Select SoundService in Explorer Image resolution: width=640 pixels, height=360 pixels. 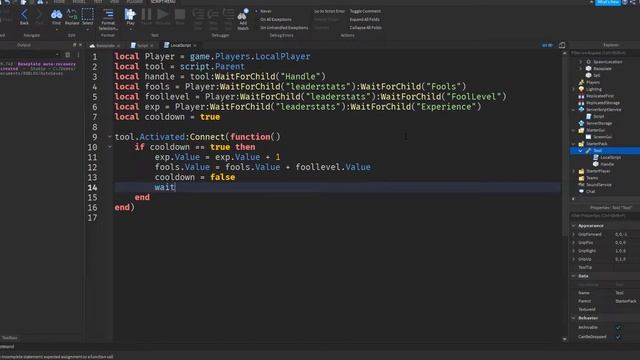pos(598,184)
